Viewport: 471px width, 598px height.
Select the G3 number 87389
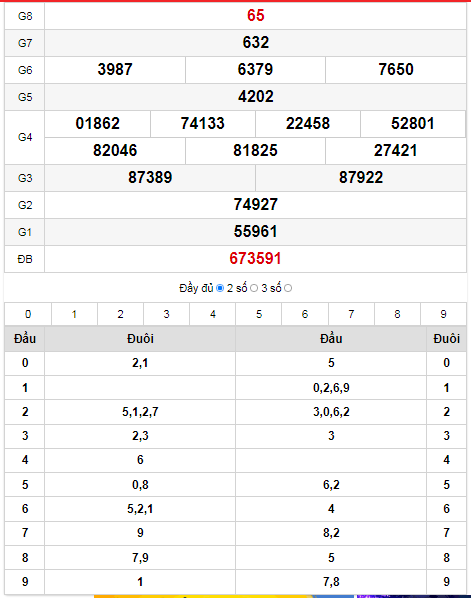point(150,177)
